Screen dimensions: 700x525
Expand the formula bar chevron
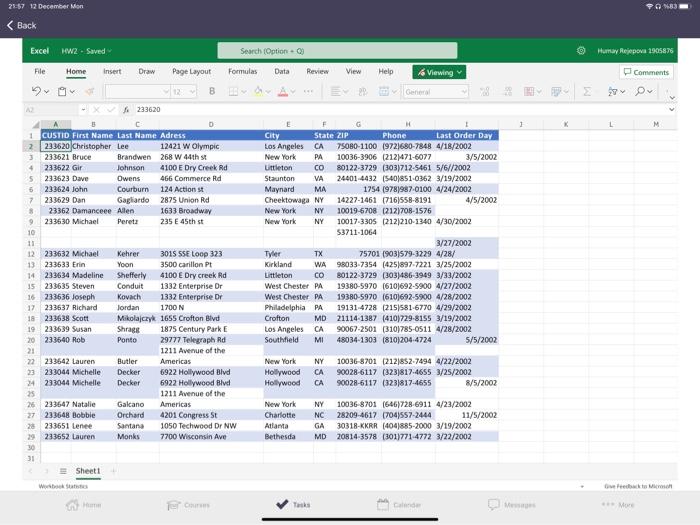[x=671, y=109]
